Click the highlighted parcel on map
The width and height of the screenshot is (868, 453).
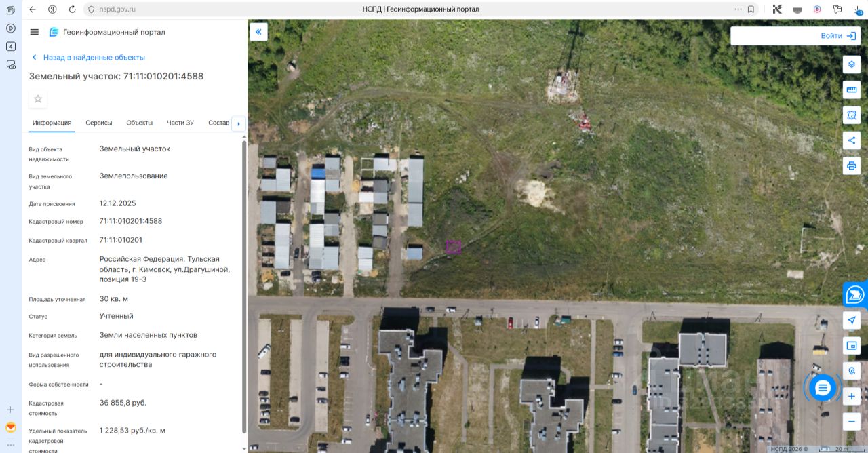453,248
